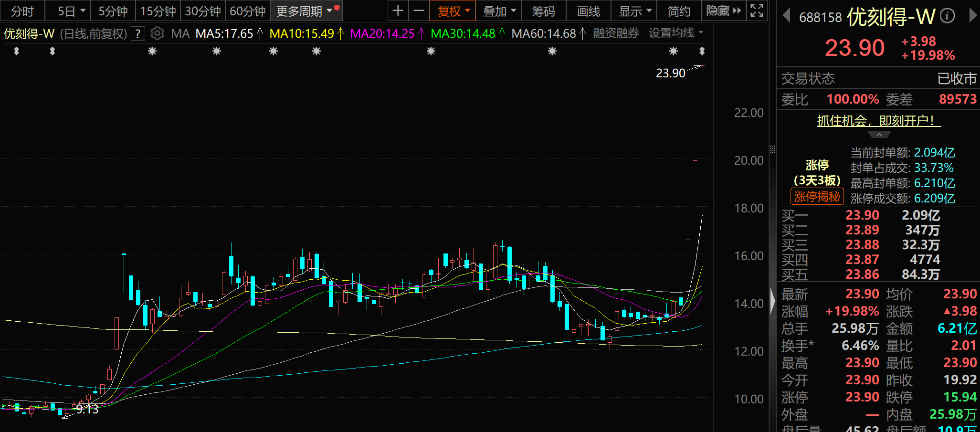Go to next stock with right arrow
980x432 pixels.
pyautogui.click(x=973, y=16)
